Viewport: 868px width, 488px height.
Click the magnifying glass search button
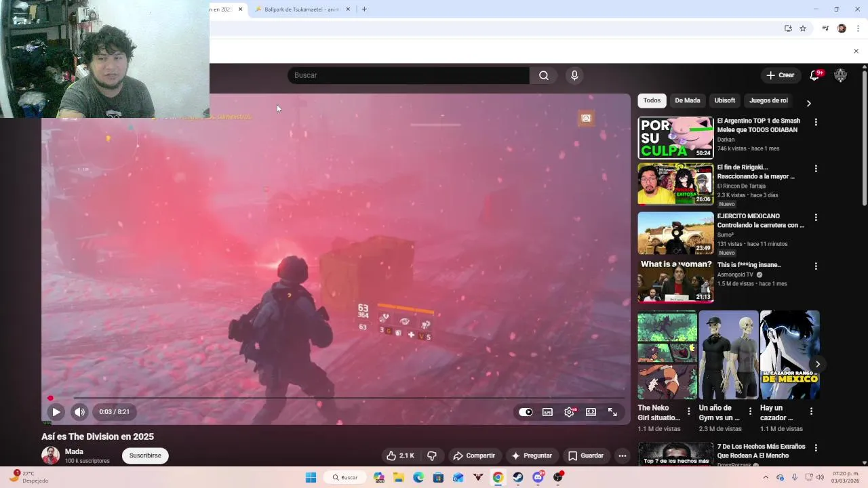543,75
